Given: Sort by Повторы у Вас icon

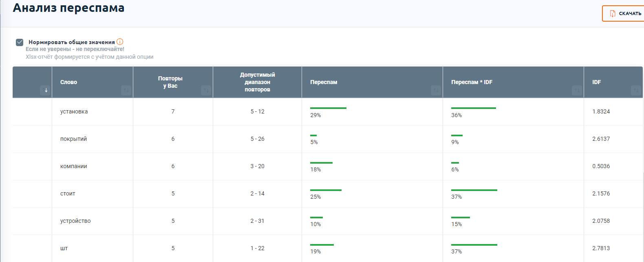Looking at the screenshot, I should [206, 90].
